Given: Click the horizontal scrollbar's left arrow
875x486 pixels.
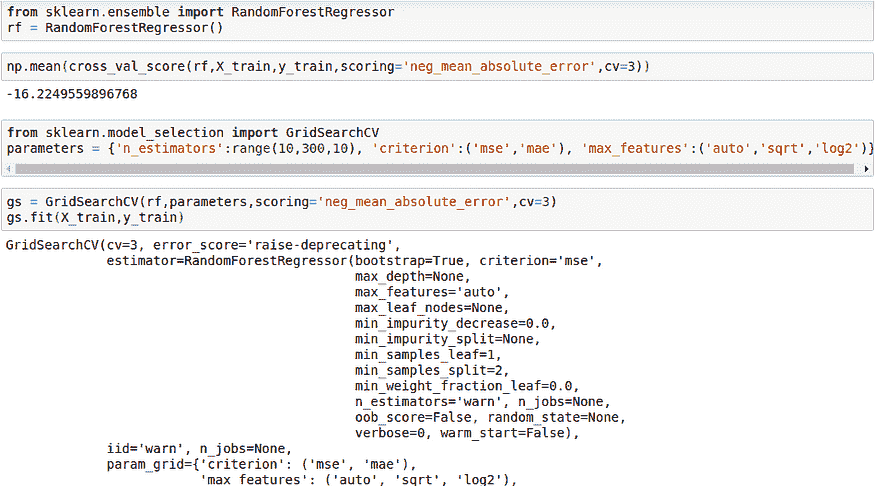Looking at the screenshot, I should point(10,170).
